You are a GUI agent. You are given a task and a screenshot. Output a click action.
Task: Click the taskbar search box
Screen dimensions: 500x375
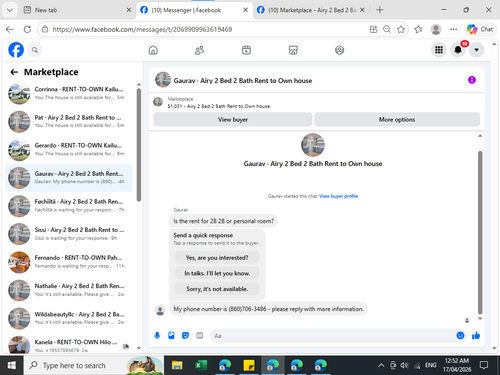(x=94, y=365)
